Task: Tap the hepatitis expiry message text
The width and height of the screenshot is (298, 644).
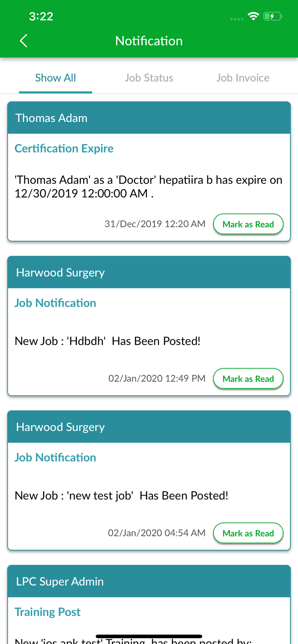Action: coord(148,186)
